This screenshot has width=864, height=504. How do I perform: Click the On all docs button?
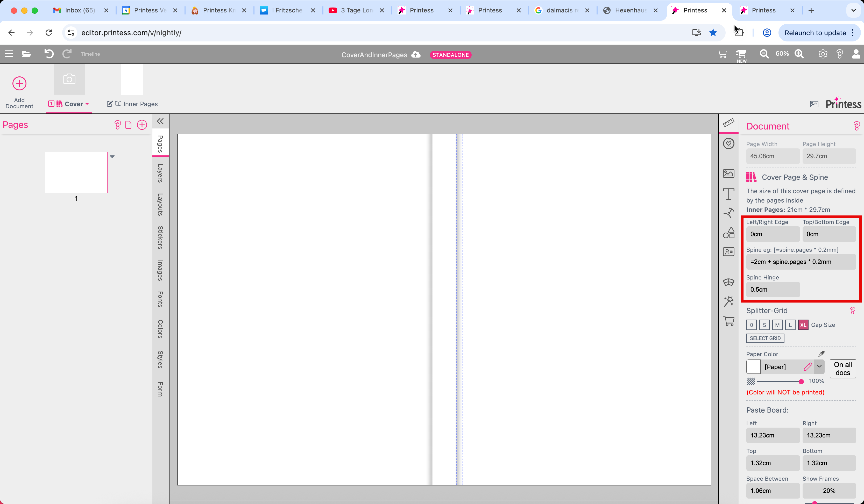click(x=842, y=369)
